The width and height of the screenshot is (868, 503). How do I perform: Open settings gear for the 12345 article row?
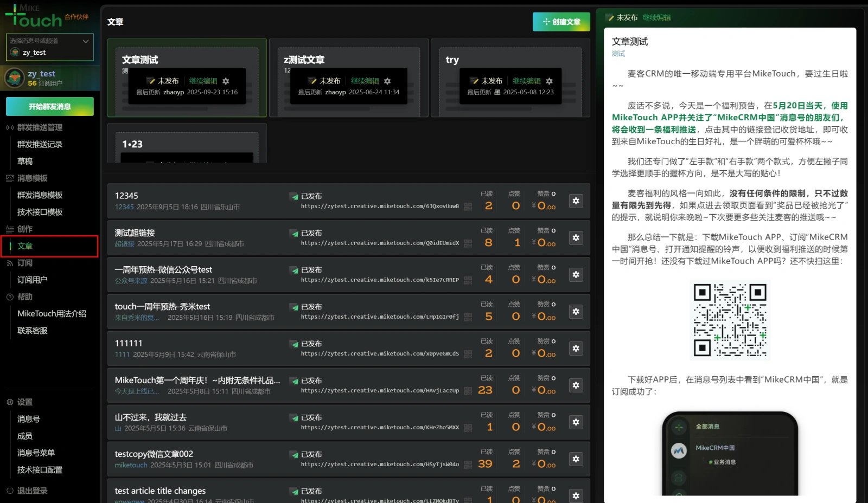pyautogui.click(x=576, y=201)
